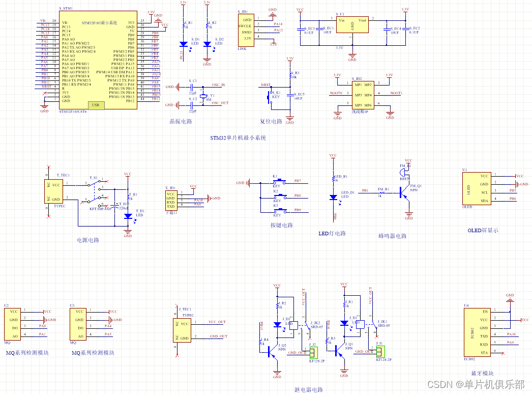This screenshot has height=394, width=532.
Task: Select the LED_D1 LED symbol
Action: coord(334,198)
